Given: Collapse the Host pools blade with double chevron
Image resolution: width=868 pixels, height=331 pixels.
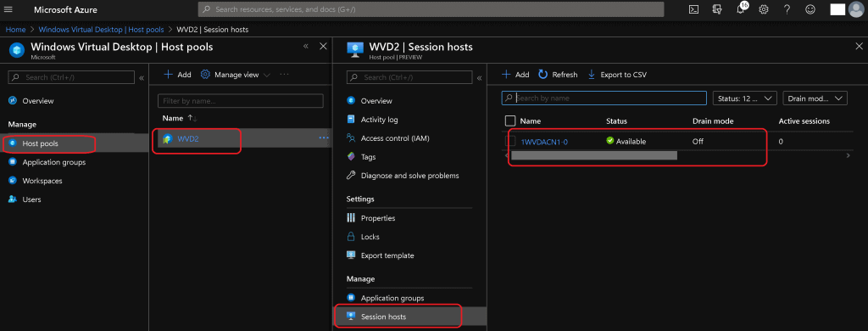Looking at the screenshot, I should pos(305,47).
